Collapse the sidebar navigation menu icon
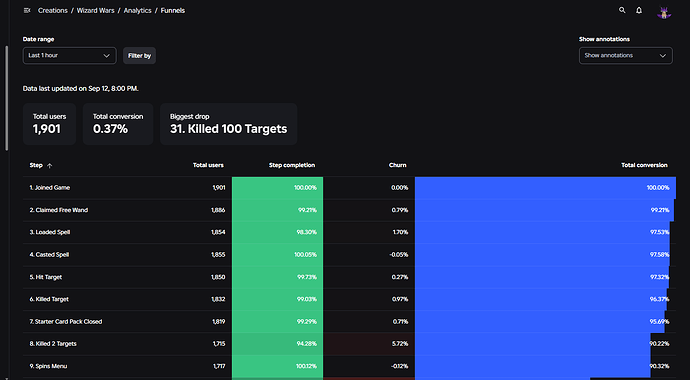This screenshot has height=380, width=690. [x=27, y=11]
